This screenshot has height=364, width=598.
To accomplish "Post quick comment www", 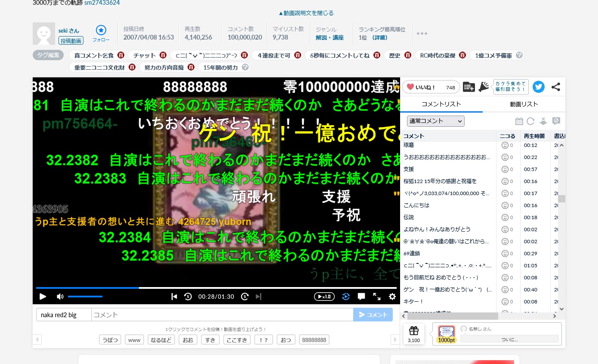I will tap(134, 340).
